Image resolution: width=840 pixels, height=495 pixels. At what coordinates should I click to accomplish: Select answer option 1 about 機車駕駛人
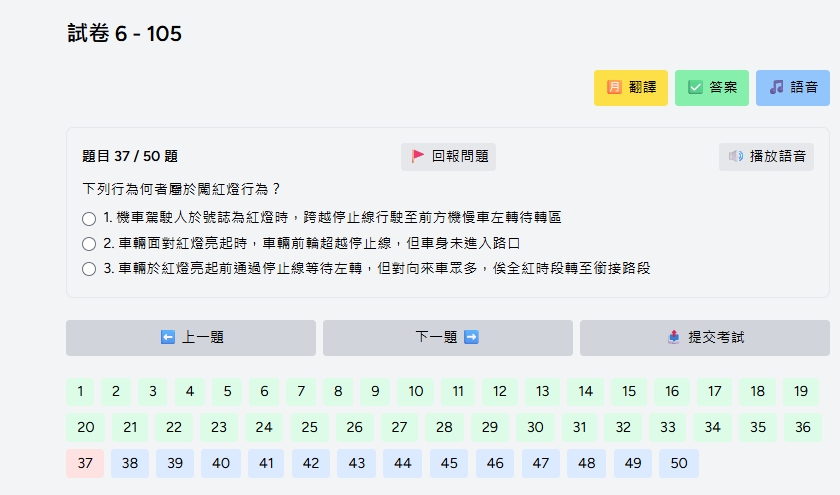click(x=89, y=218)
